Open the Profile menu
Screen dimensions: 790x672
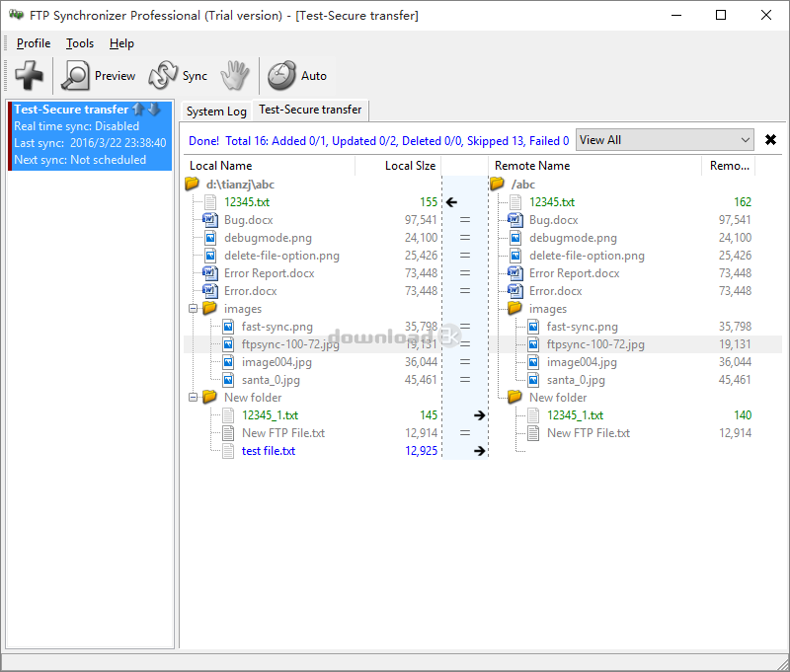point(34,43)
